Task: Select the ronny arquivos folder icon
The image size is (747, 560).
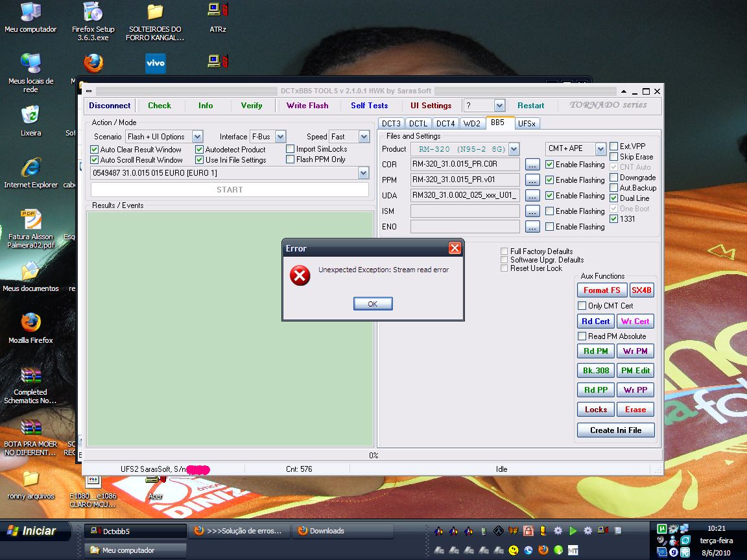Action: click(x=30, y=485)
